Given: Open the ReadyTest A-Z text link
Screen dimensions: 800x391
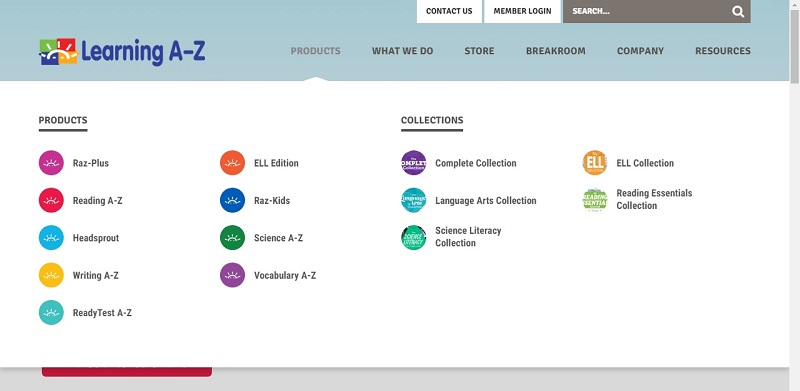Looking at the screenshot, I should pyautogui.click(x=102, y=313).
